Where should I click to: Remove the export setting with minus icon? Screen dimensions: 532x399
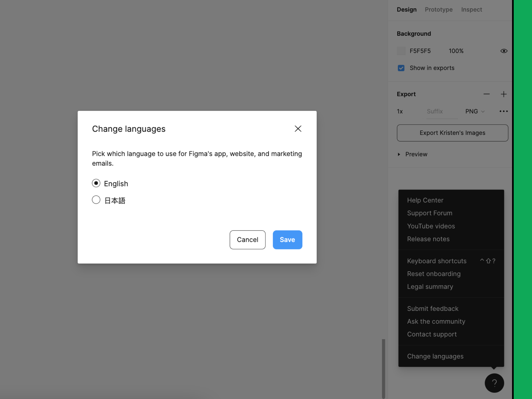(x=487, y=94)
